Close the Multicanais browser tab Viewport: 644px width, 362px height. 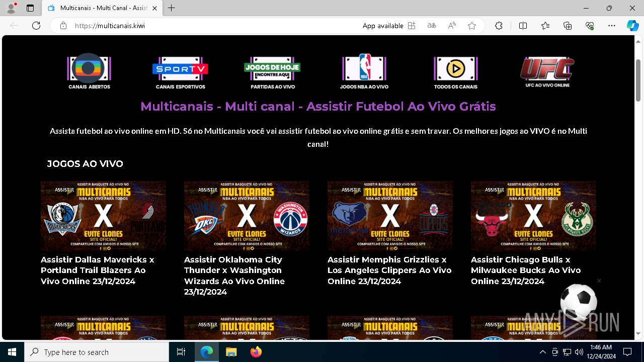(155, 8)
